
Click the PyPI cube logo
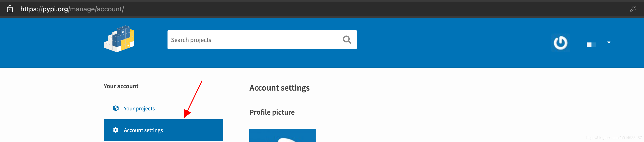tap(119, 39)
